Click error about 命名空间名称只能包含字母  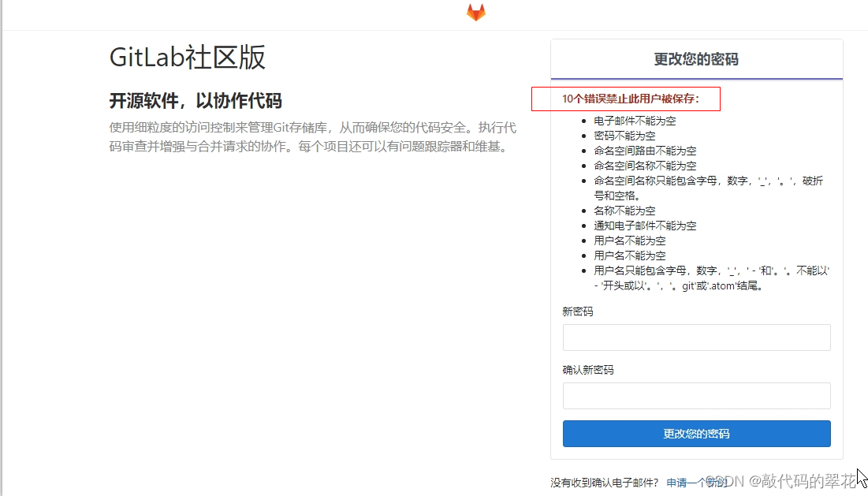pos(708,188)
